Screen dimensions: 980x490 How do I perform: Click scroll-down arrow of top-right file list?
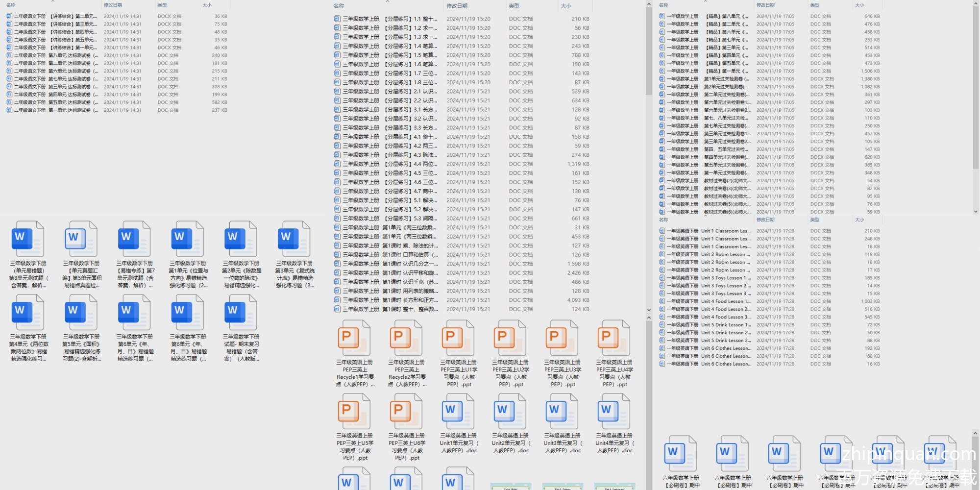(976, 212)
